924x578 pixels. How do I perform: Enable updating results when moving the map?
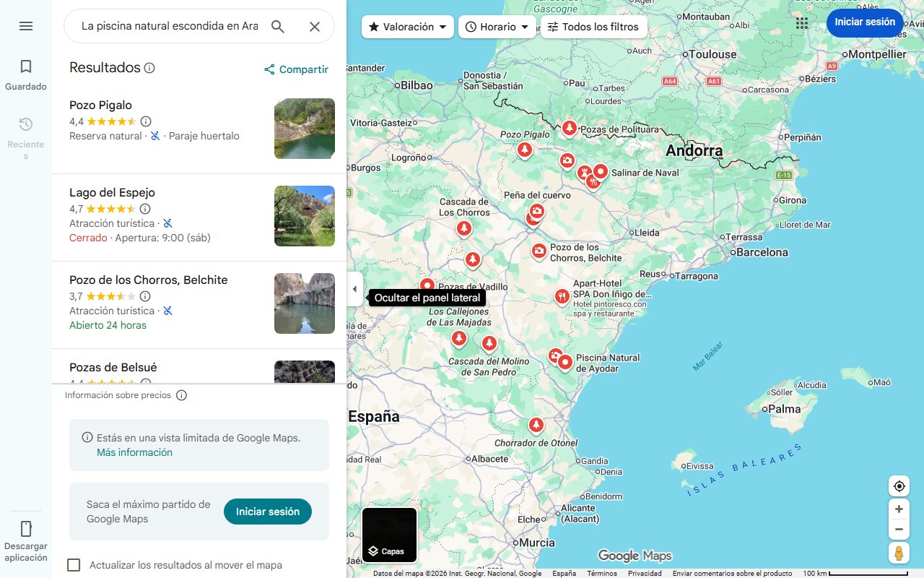point(74,564)
